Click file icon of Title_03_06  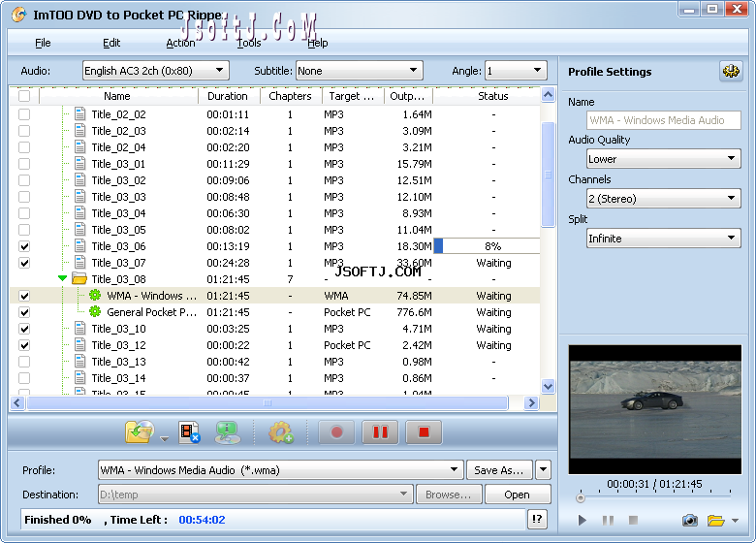pyautogui.click(x=80, y=246)
